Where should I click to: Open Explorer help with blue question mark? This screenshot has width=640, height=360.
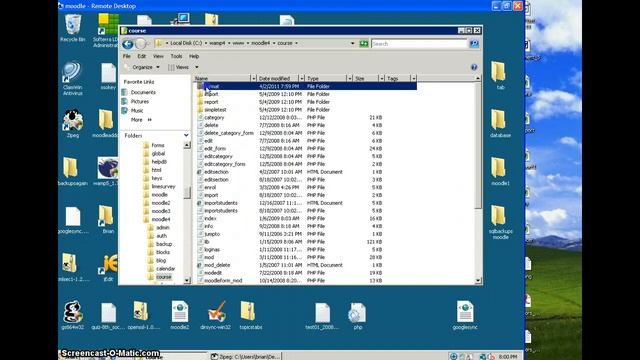click(x=474, y=67)
